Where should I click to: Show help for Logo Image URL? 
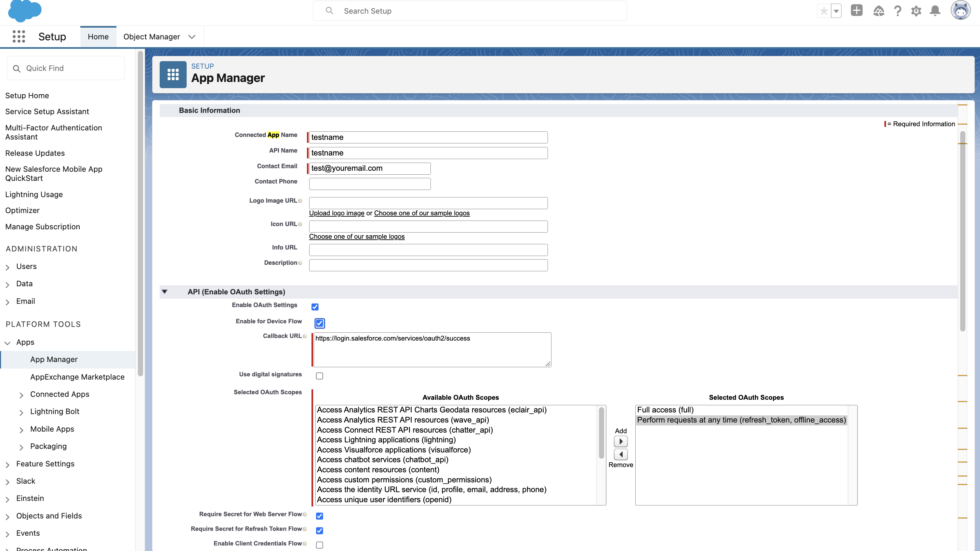[300, 201]
